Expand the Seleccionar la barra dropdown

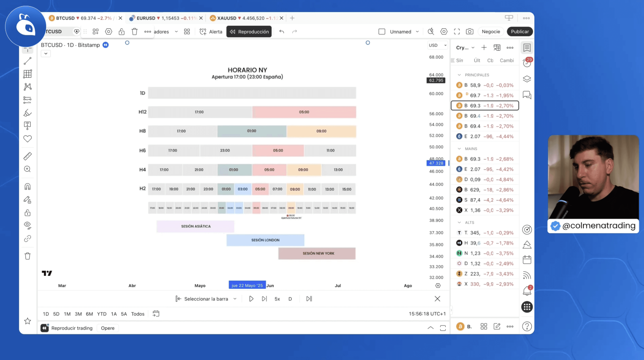235,299
